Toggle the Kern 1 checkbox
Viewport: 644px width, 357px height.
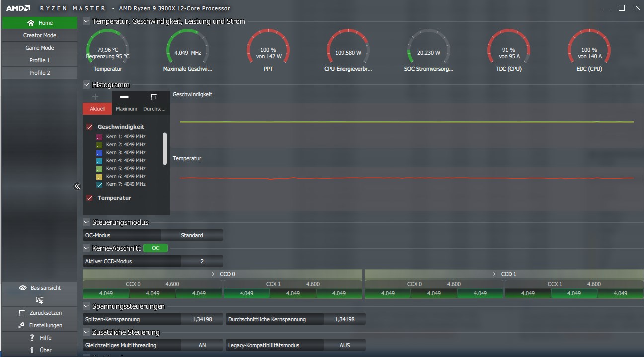(99, 137)
